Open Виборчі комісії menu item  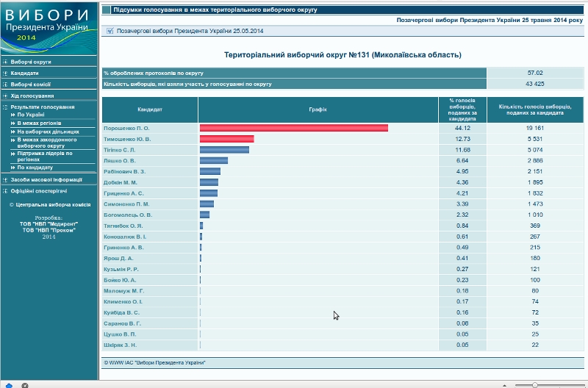pos(30,85)
